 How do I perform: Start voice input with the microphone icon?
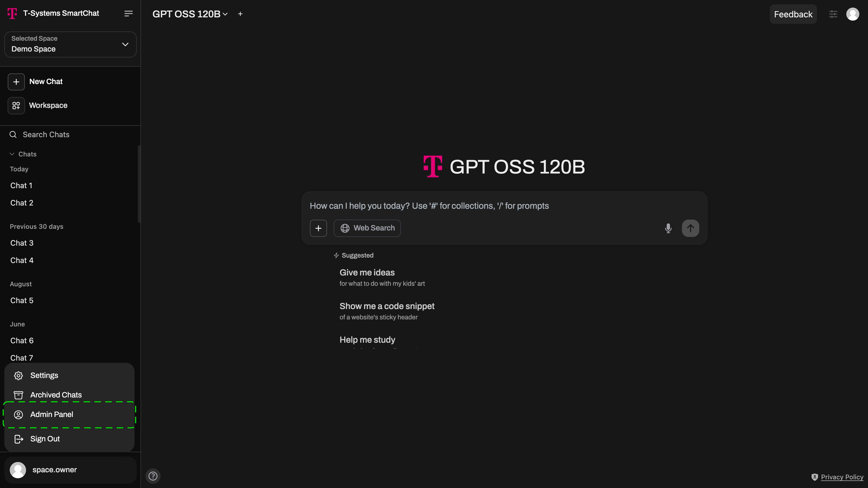[668, 228]
